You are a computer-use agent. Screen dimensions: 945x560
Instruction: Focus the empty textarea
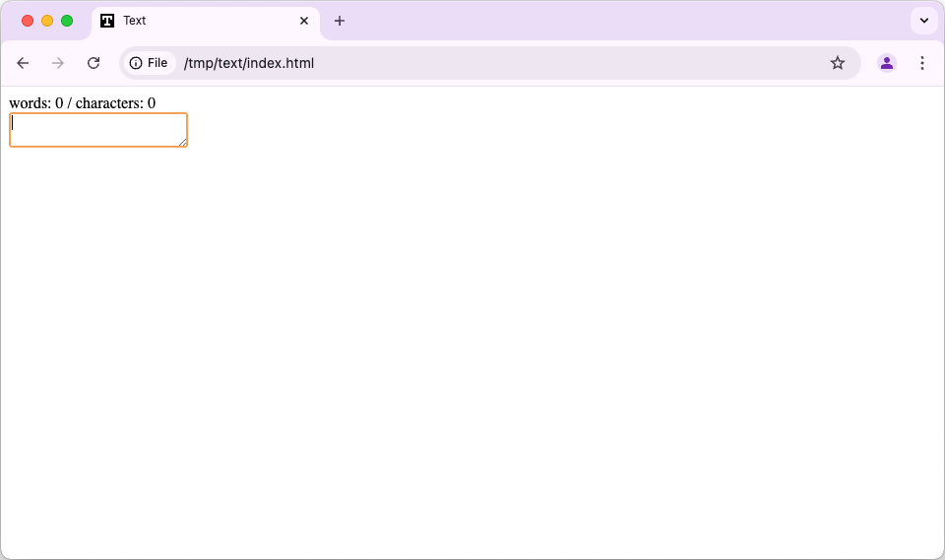click(98, 130)
